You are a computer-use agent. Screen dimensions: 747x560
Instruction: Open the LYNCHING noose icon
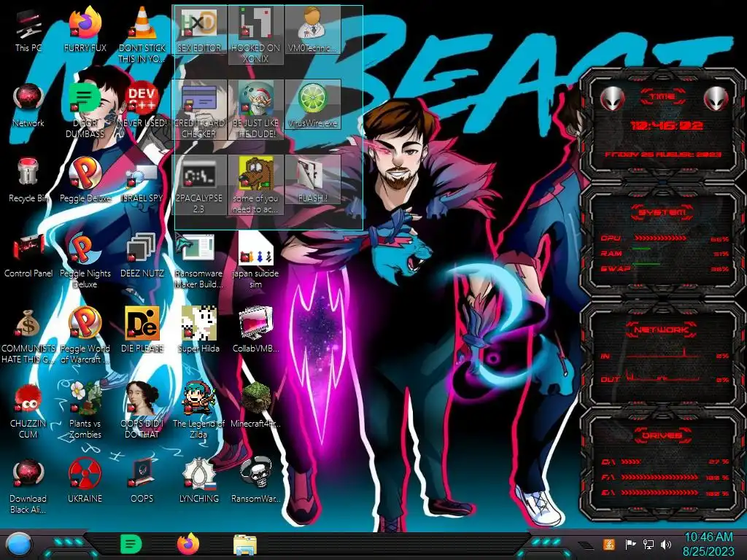(199, 481)
